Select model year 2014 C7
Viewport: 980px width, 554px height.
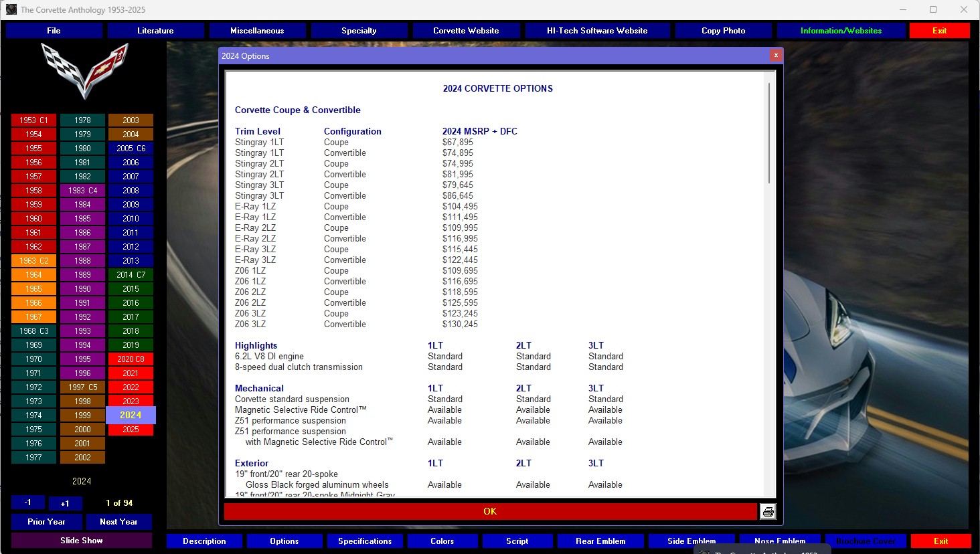click(131, 275)
